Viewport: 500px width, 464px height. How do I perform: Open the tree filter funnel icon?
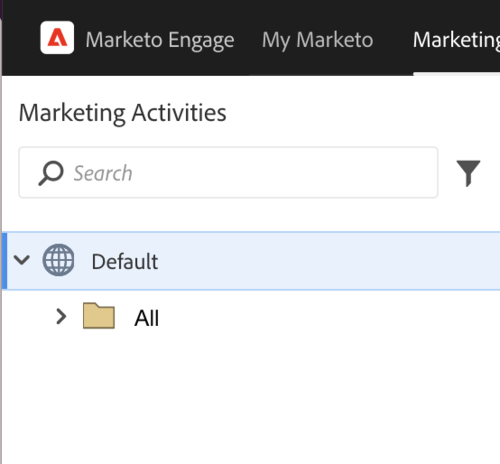(x=468, y=173)
